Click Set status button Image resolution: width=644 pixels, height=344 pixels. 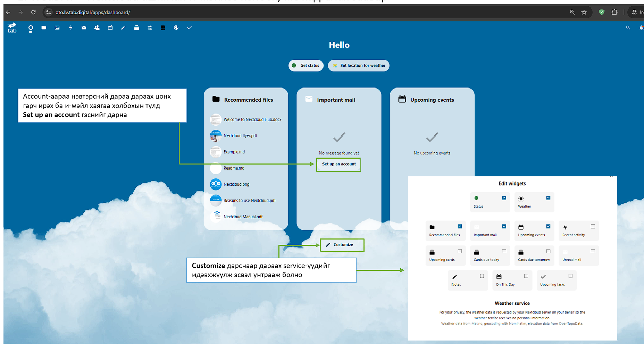[306, 65]
